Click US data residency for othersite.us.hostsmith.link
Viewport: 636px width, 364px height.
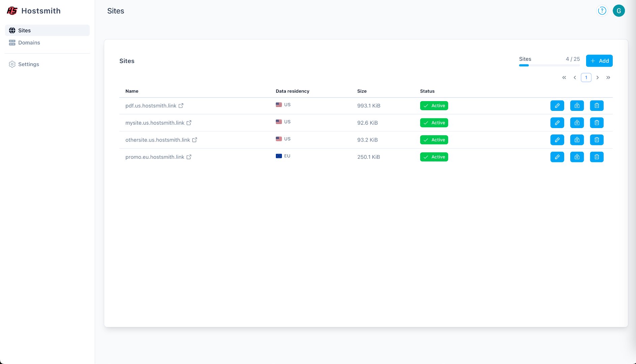[283, 139]
